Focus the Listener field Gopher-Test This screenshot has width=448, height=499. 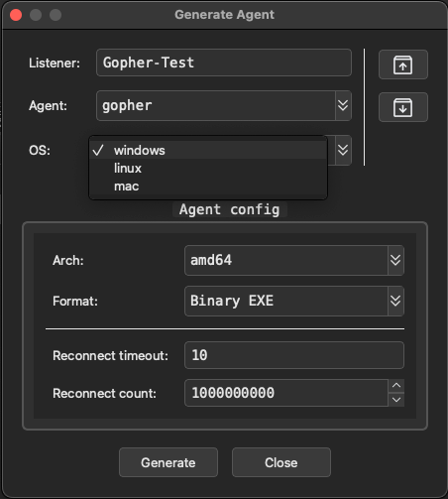224,62
